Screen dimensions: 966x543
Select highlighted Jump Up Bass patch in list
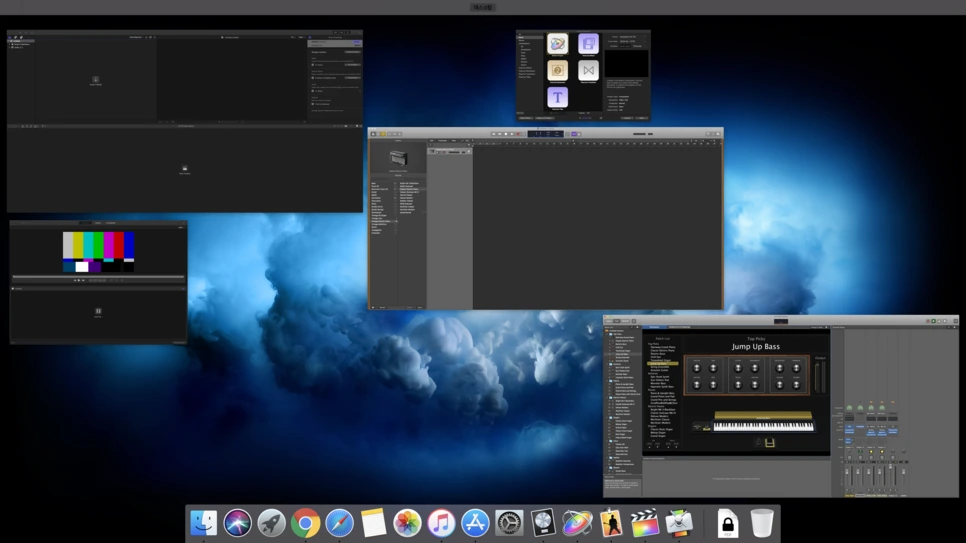click(662, 364)
